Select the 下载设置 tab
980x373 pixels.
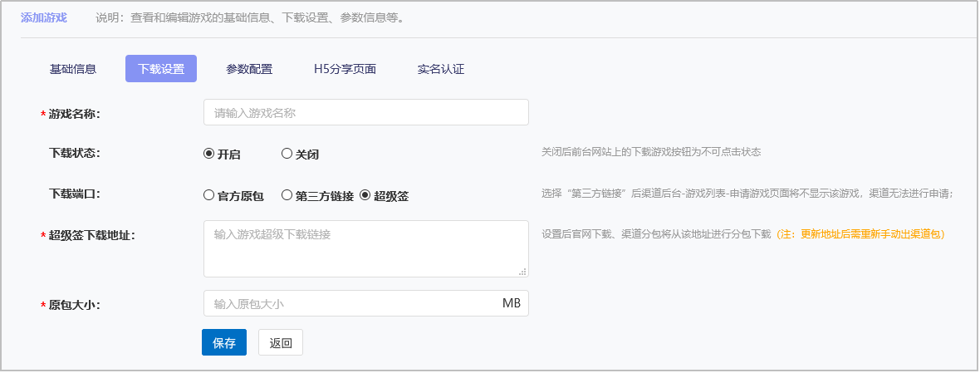(161, 69)
